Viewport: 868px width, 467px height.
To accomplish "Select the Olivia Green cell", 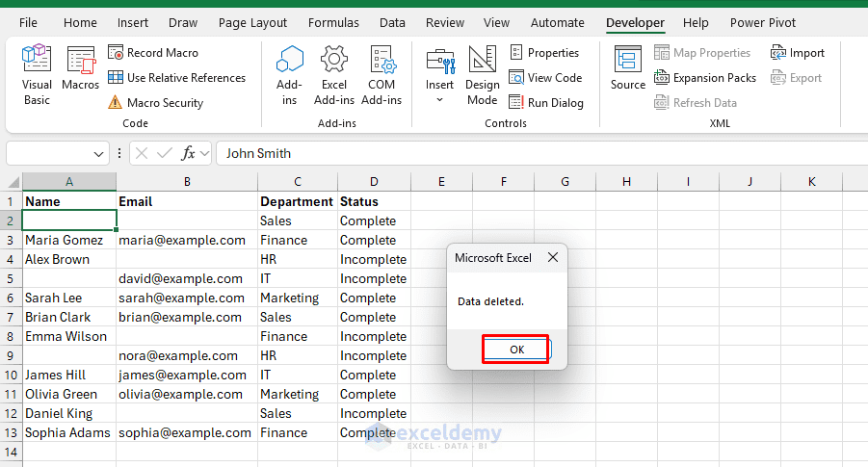I will click(x=69, y=394).
